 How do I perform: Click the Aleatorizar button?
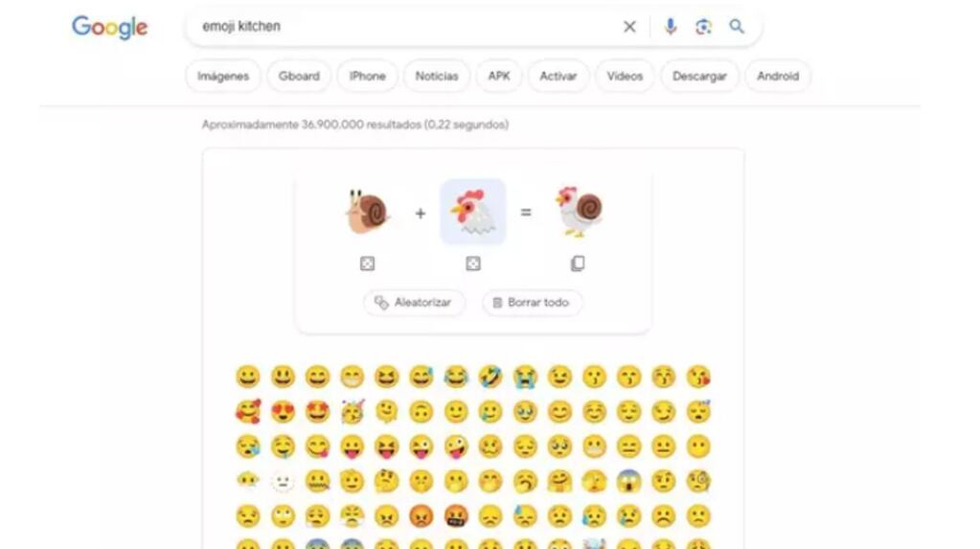pyautogui.click(x=414, y=303)
